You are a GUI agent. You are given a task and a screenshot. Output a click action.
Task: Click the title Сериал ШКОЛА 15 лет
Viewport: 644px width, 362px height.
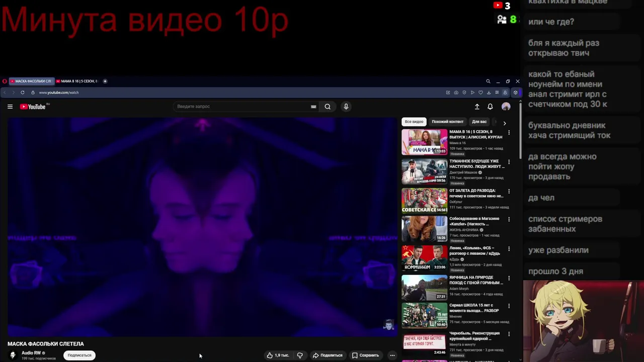point(474,308)
